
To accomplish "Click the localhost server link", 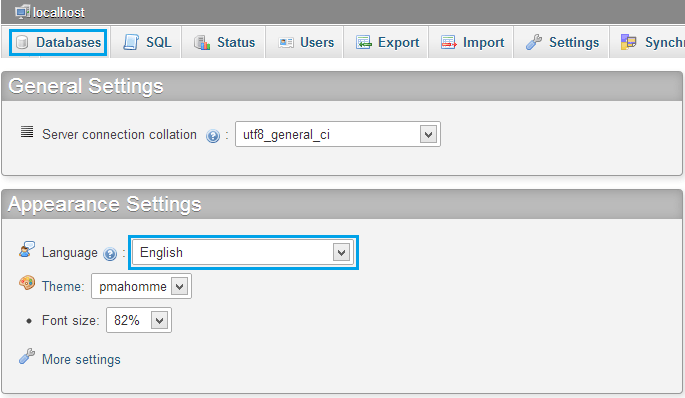I will [59, 13].
